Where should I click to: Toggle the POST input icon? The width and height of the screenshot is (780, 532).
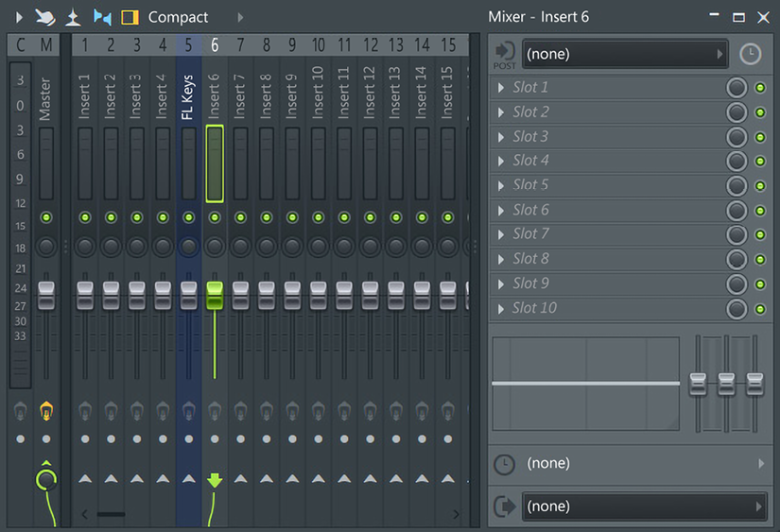(505, 55)
